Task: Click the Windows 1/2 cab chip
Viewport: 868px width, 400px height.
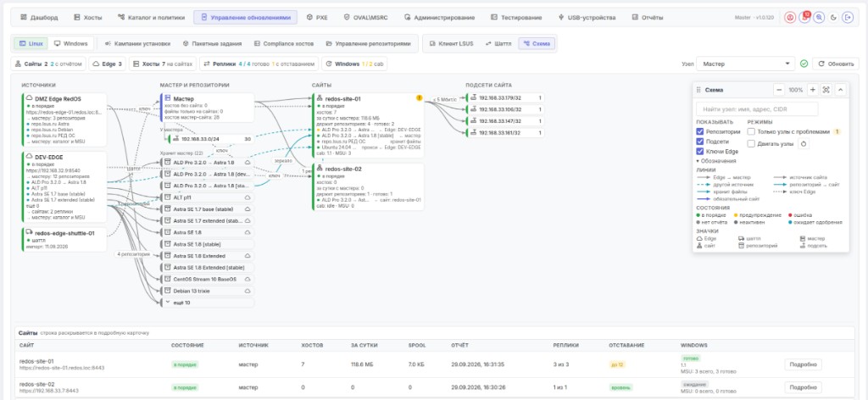Action: point(354,64)
